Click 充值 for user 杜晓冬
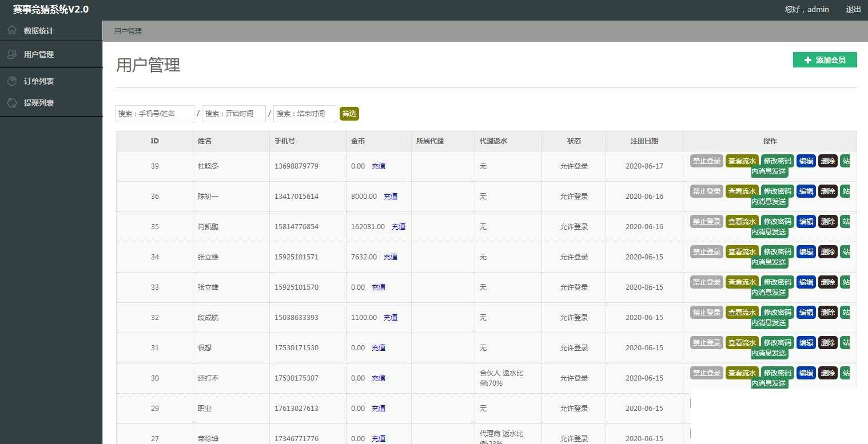The height and width of the screenshot is (444, 868). (379, 166)
